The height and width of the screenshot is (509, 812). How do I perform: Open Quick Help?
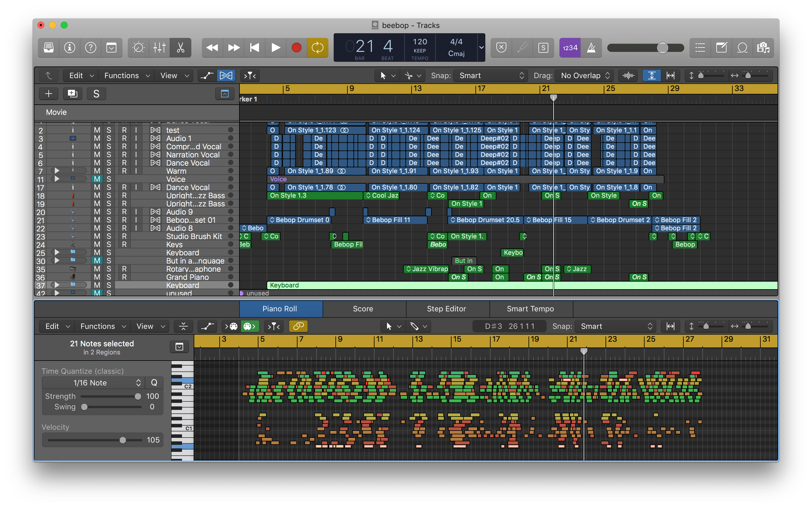[90, 48]
